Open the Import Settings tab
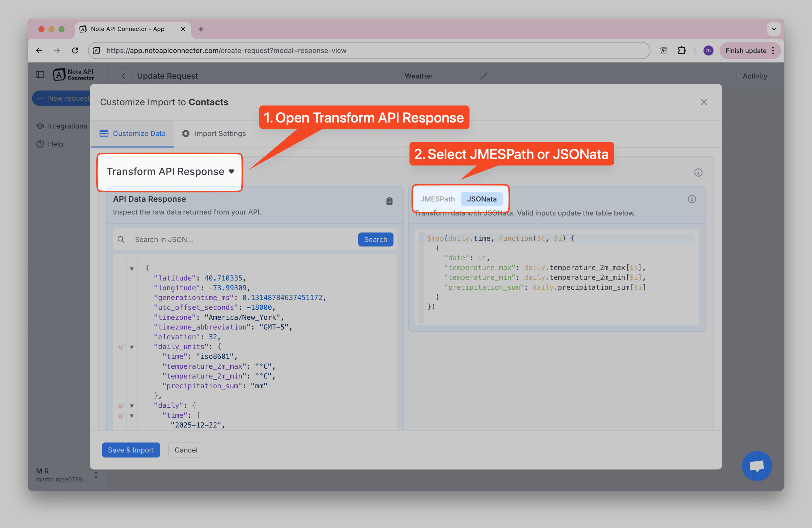 coord(213,134)
